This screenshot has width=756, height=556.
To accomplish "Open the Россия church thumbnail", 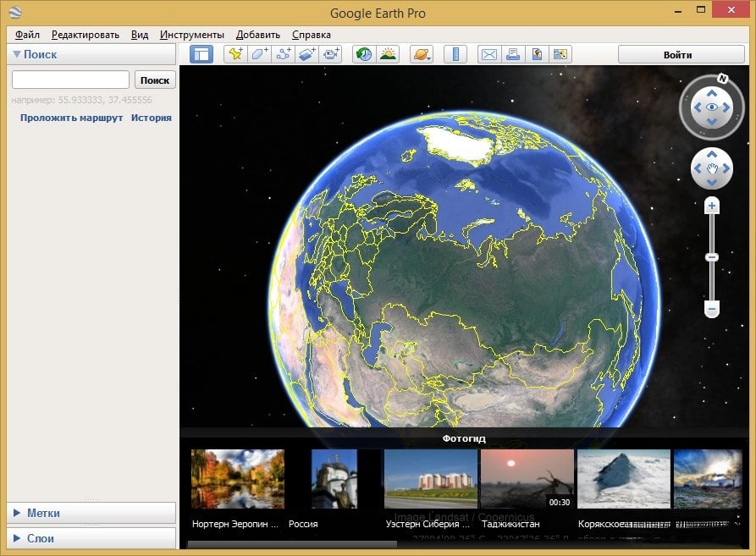I will 334,479.
